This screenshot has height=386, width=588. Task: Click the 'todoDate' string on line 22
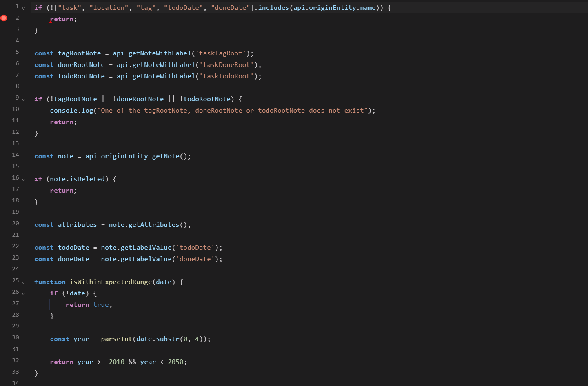(x=195, y=248)
